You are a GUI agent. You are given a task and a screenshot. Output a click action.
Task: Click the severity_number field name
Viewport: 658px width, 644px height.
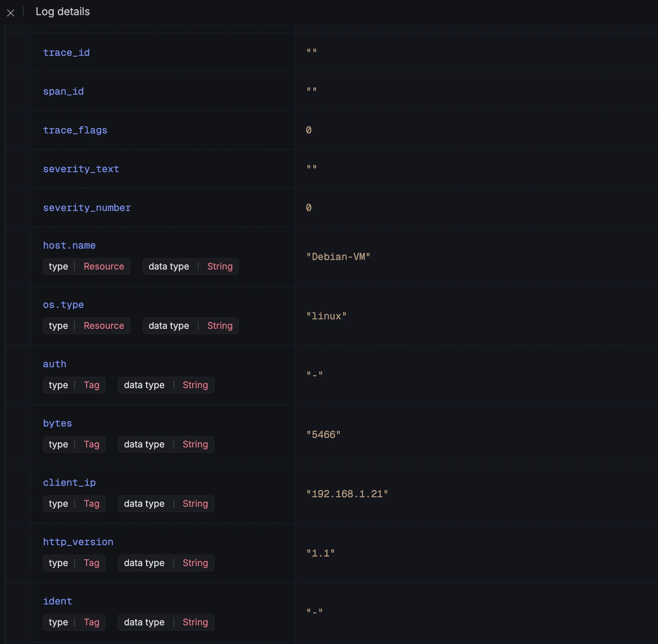pyautogui.click(x=87, y=208)
